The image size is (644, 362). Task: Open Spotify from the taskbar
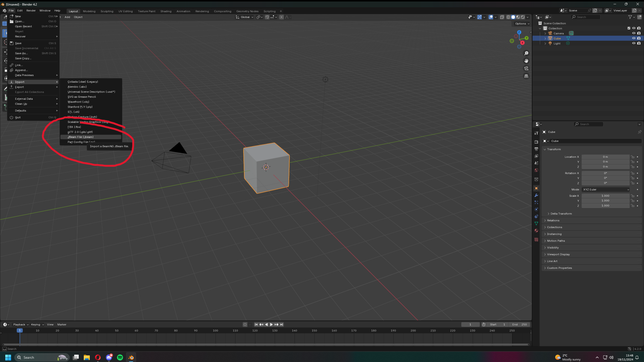[x=120, y=357]
